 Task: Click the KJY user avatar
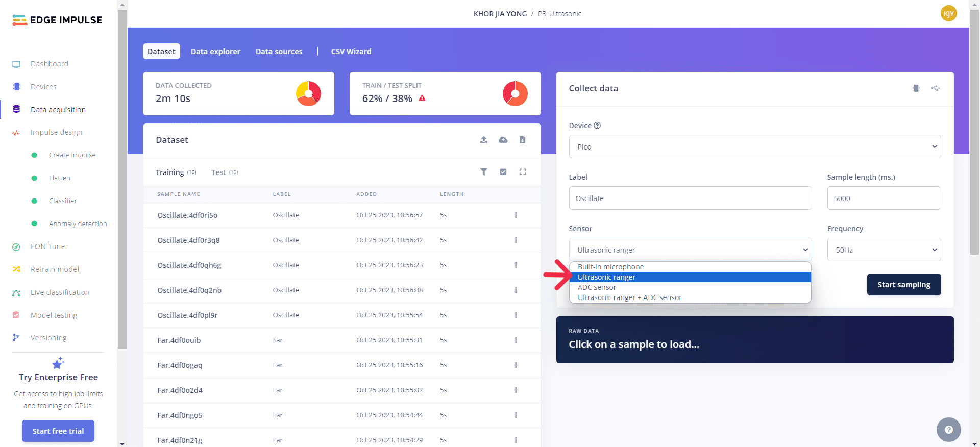948,14
